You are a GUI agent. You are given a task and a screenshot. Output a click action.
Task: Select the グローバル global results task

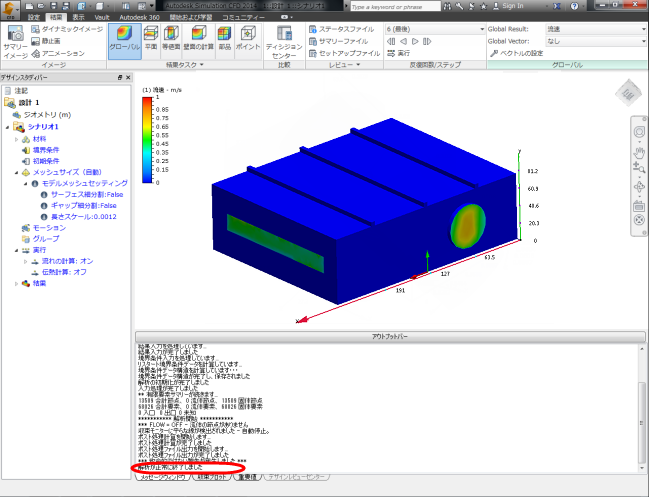[125, 41]
